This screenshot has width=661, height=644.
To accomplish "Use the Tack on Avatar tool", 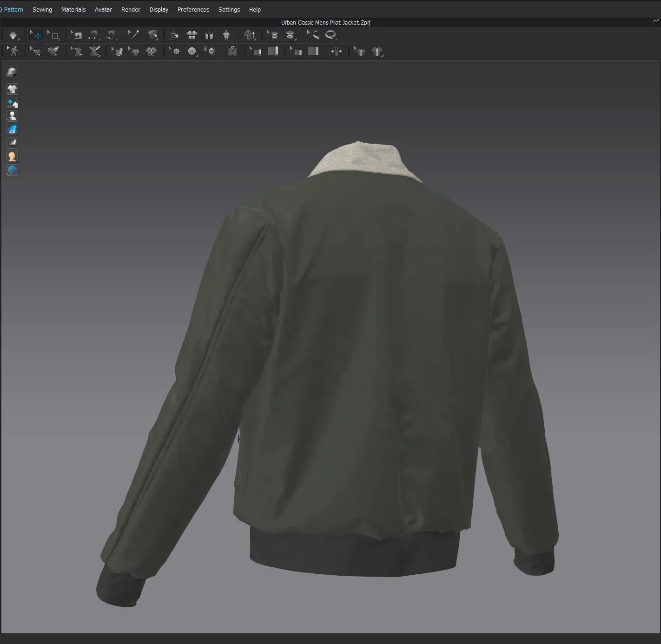I will tap(152, 35).
